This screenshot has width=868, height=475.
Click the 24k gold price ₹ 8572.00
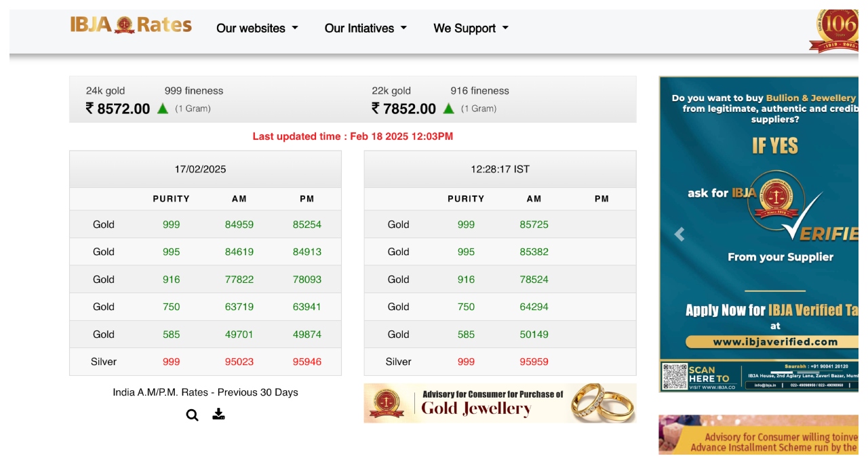tap(118, 109)
